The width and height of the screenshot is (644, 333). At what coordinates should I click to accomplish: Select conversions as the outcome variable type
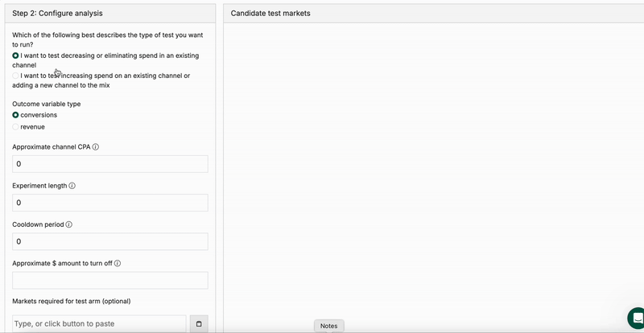click(16, 115)
